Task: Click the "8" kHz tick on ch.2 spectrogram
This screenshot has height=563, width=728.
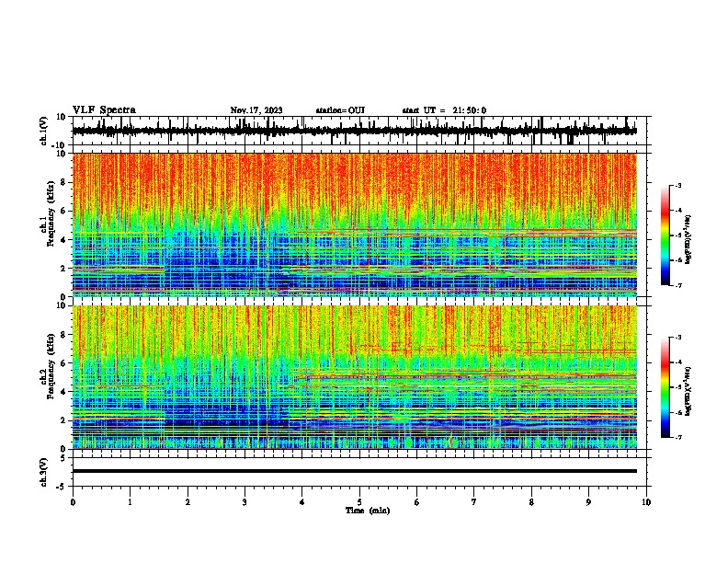Action: (63, 335)
